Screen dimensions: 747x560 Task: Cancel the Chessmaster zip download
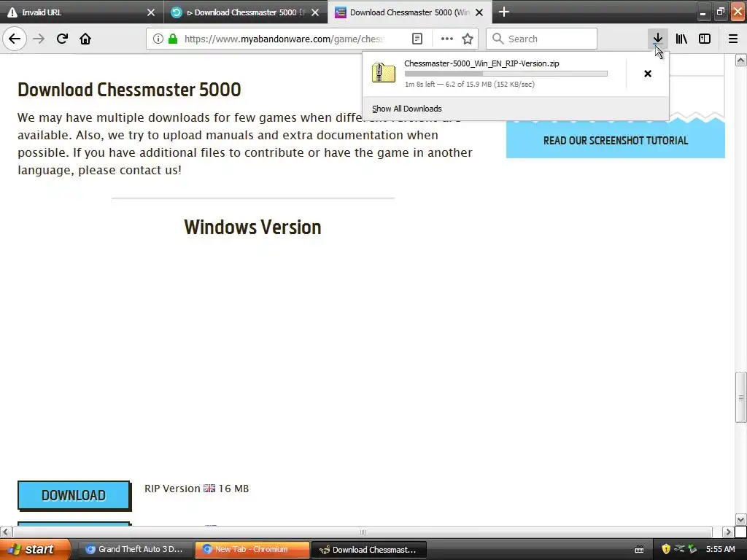tap(648, 74)
